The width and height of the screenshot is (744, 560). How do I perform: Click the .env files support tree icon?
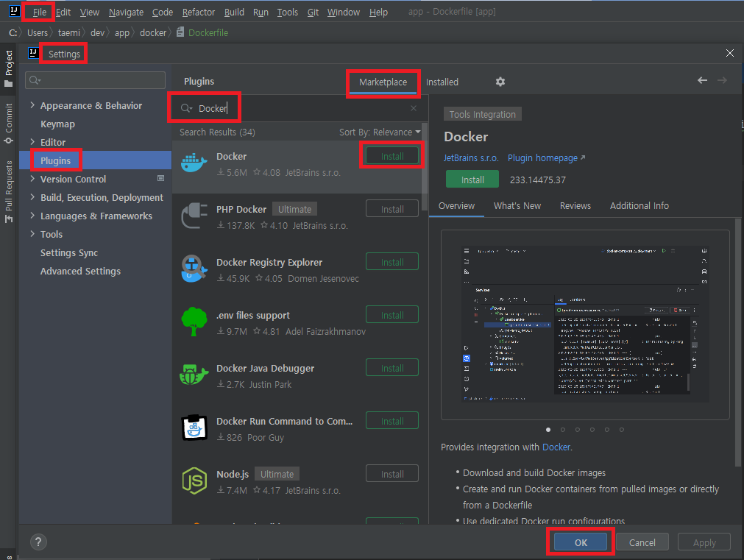pyautogui.click(x=194, y=322)
